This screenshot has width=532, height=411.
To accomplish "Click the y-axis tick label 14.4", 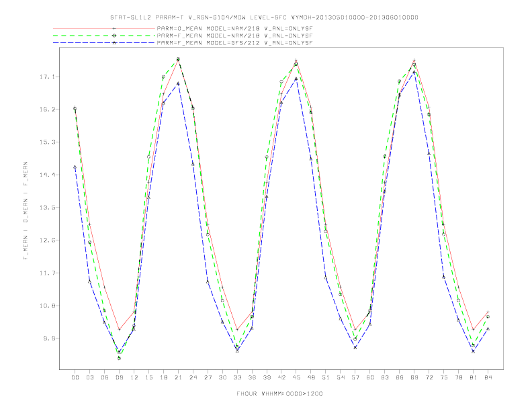I will (46, 175).
